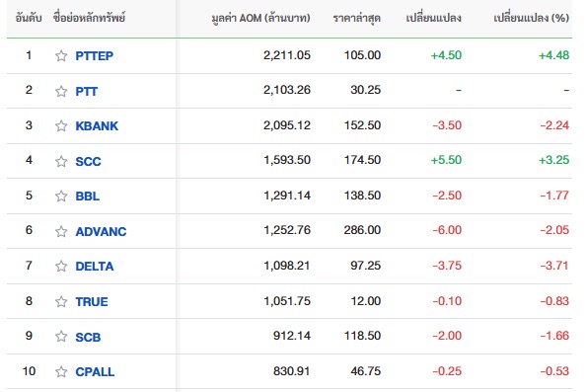Viewport: 588px width, 392px height.
Task: Toggle the KBANK favorite star
Action: click(x=61, y=125)
